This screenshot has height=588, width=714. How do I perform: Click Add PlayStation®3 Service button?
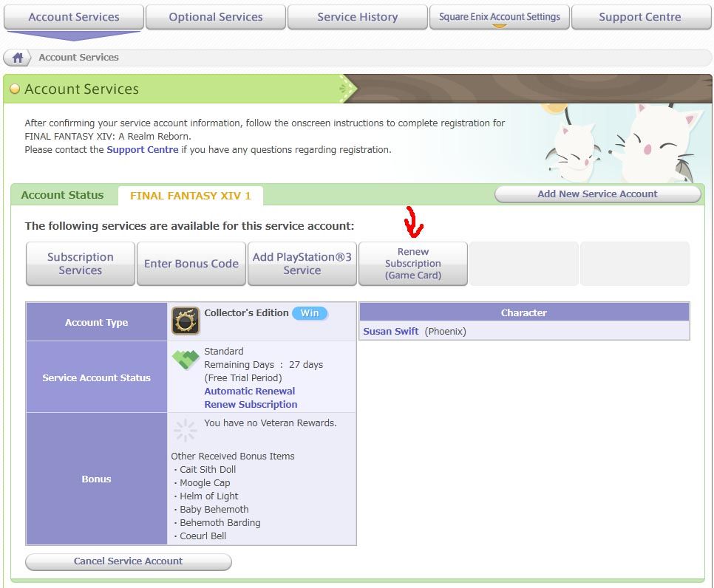click(x=302, y=264)
